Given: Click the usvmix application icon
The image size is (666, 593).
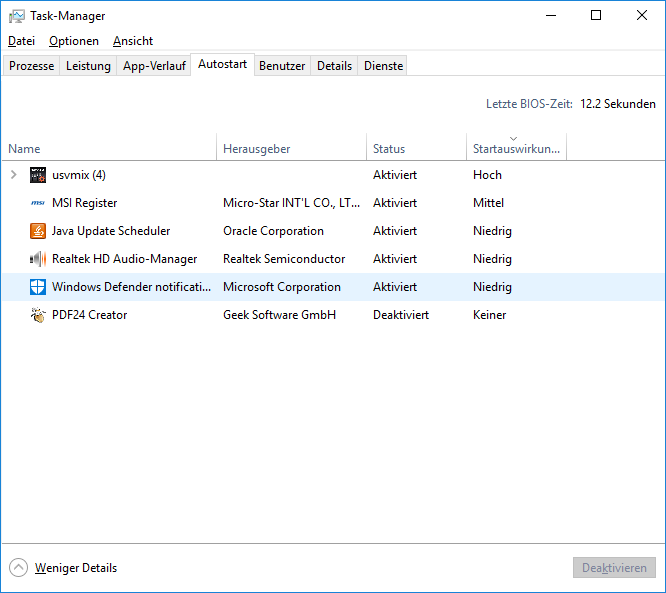Looking at the screenshot, I should [x=38, y=175].
